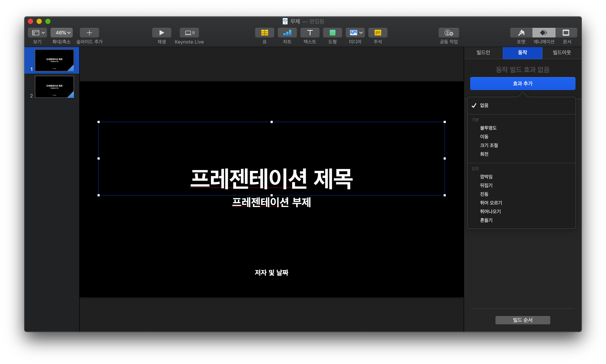The height and width of the screenshot is (364, 606).
Task: Toggle the Animation (애니메이션) inspector
Action: [544, 33]
